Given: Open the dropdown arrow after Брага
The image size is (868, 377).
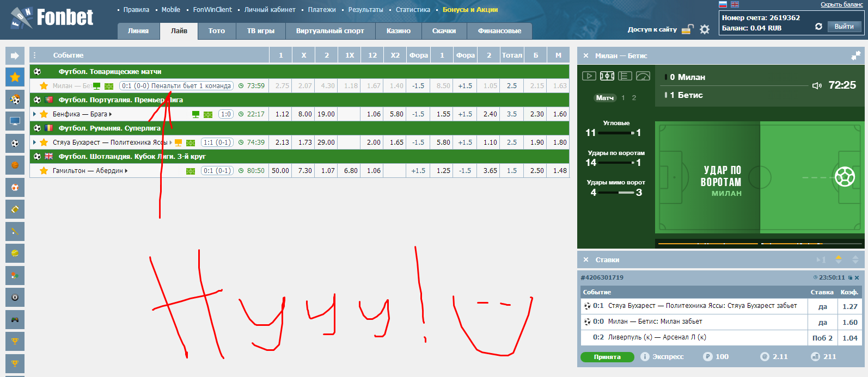Looking at the screenshot, I should pos(111,114).
